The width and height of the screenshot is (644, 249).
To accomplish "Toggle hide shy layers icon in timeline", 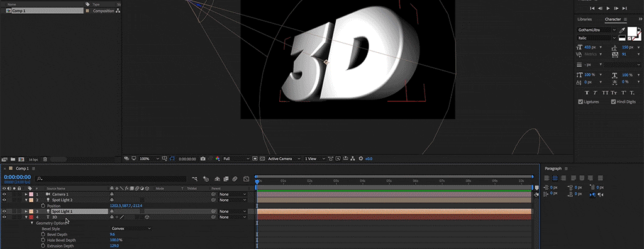I will pos(217,179).
